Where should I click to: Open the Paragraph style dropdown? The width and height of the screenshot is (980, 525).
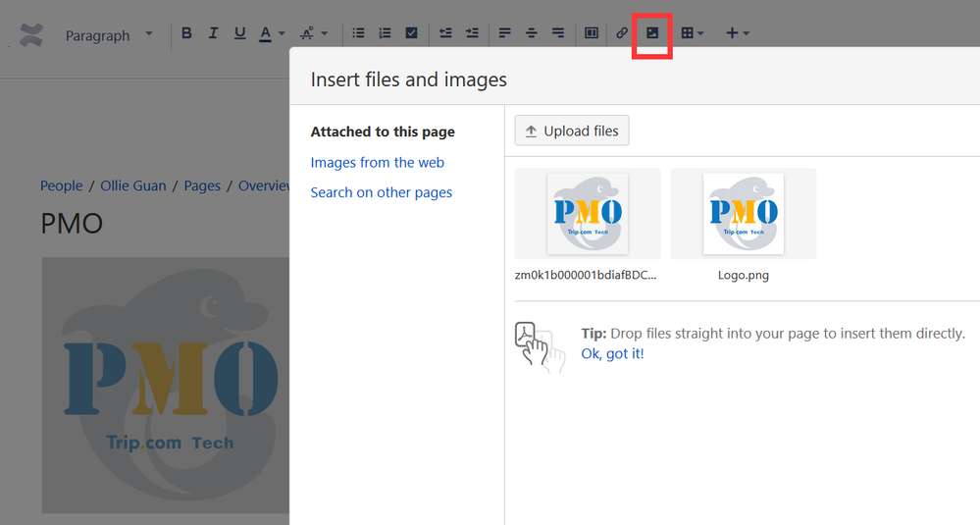click(109, 35)
